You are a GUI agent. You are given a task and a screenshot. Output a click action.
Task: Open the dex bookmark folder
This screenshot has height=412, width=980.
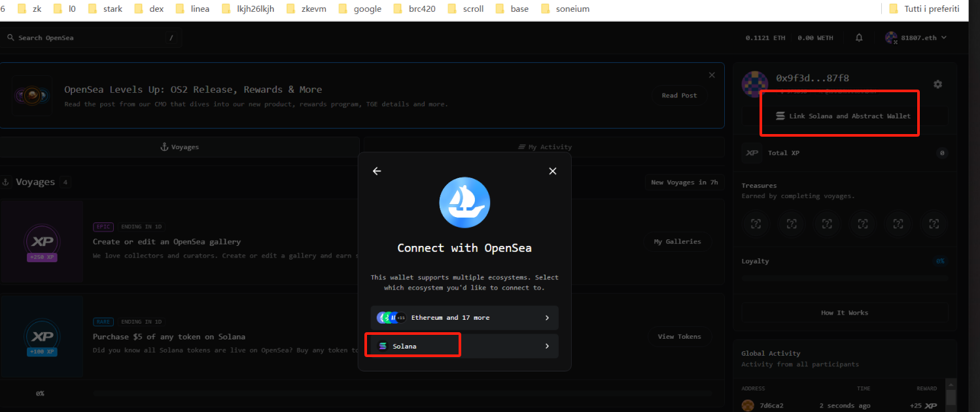[149, 9]
